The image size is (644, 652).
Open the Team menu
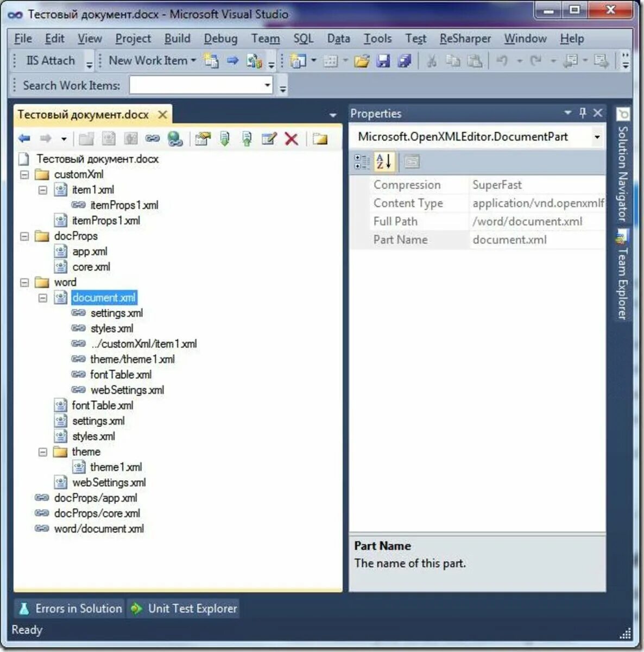tap(266, 39)
